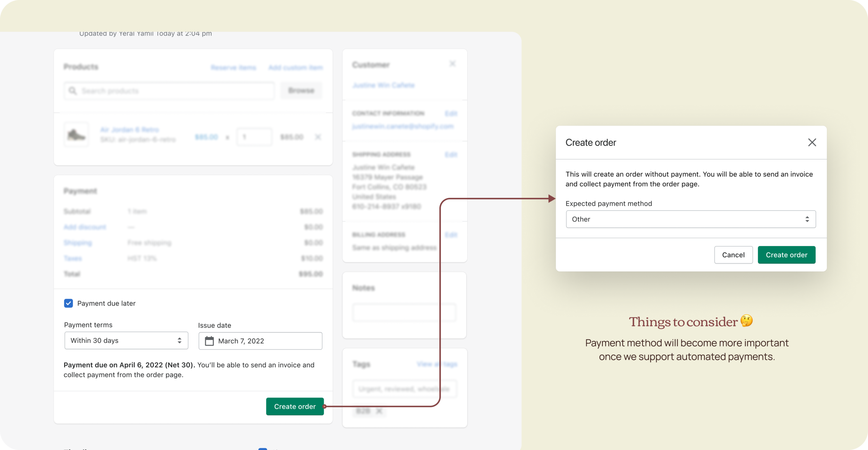This screenshot has height=450, width=868.
Task: Click the green Create order button below Payment
Action: click(x=295, y=406)
